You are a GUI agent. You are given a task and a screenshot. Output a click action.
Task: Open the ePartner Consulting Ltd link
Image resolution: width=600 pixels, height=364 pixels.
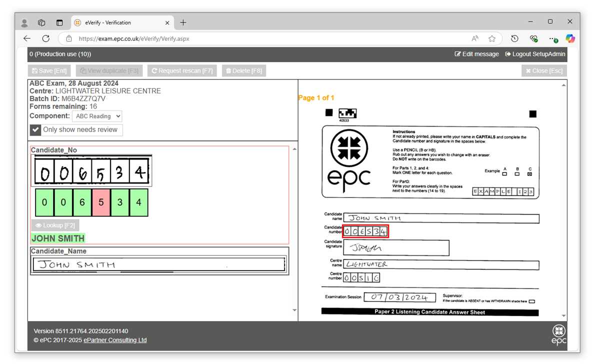pos(115,340)
